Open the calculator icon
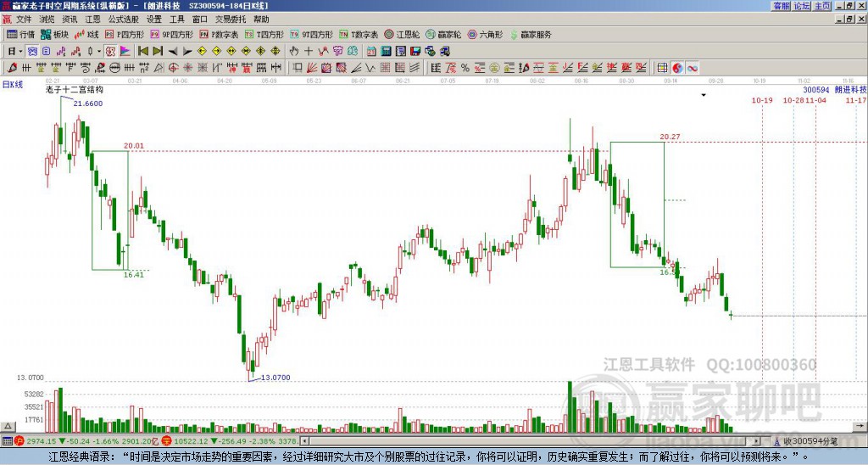Screen dimensions: 868x465 386,51
